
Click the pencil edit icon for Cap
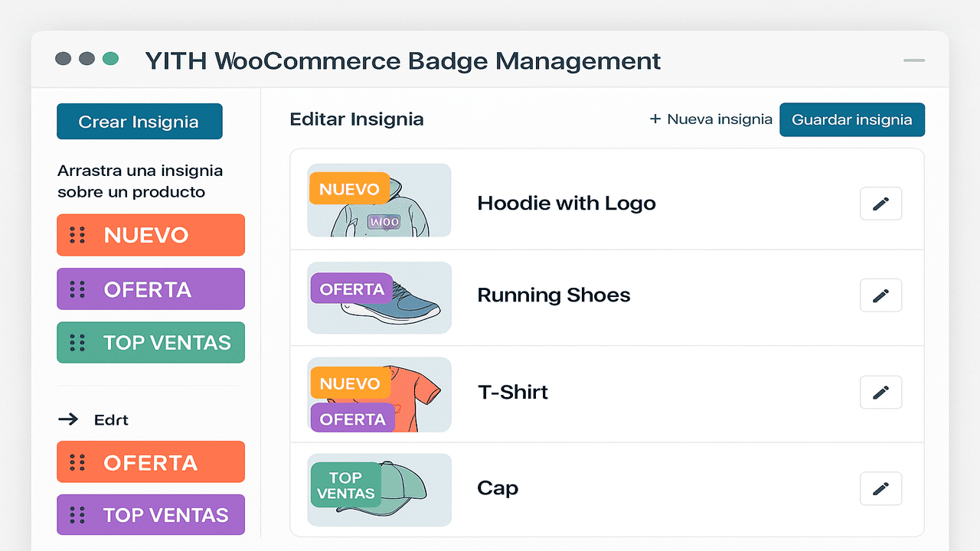click(880, 488)
